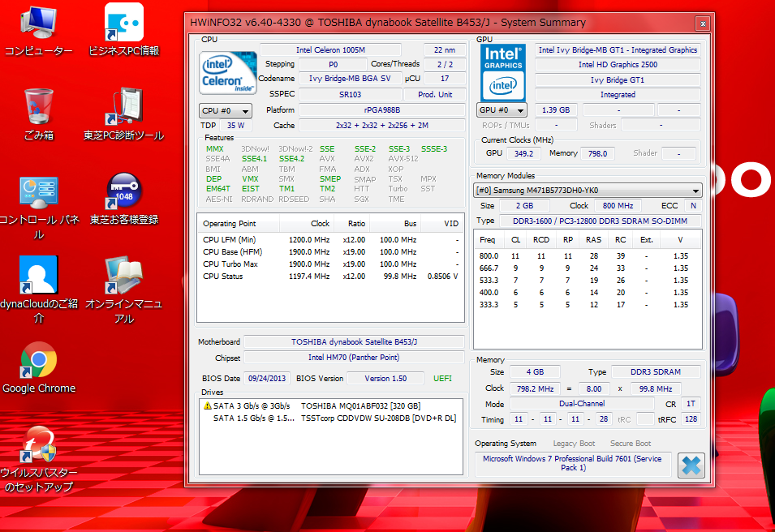Click the SSE4.2 feature label

point(291,159)
